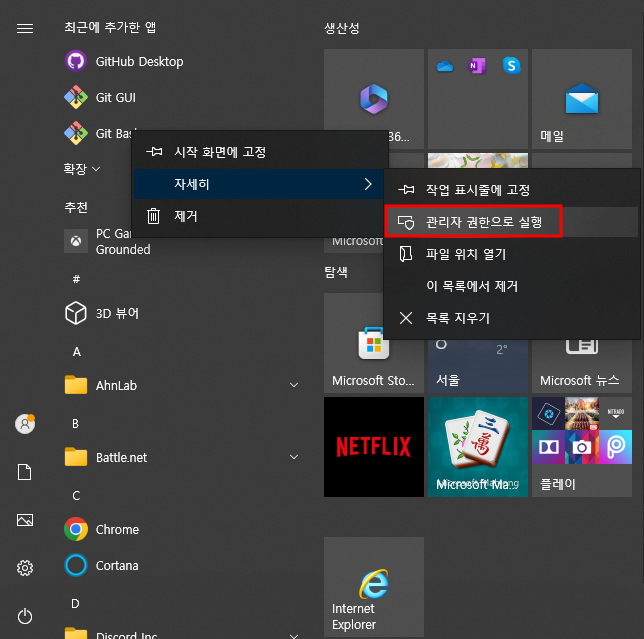Launch the 3D 뷰어 app
This screenshot has height=639, width=644.
(102, 313)
